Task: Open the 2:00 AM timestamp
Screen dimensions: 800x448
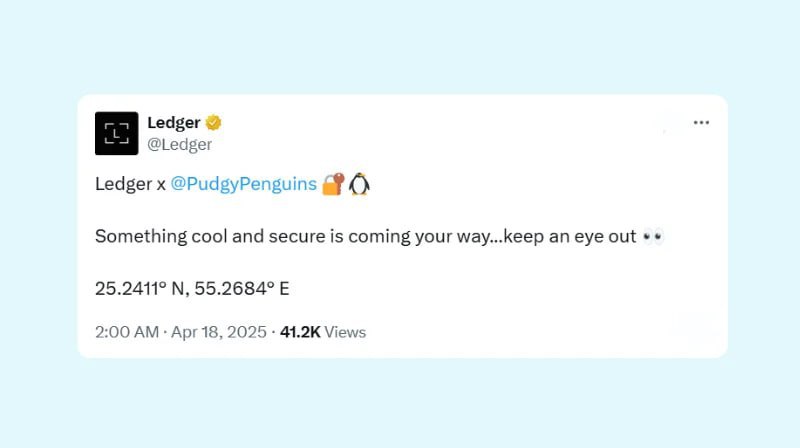Action: click(127, 332)
